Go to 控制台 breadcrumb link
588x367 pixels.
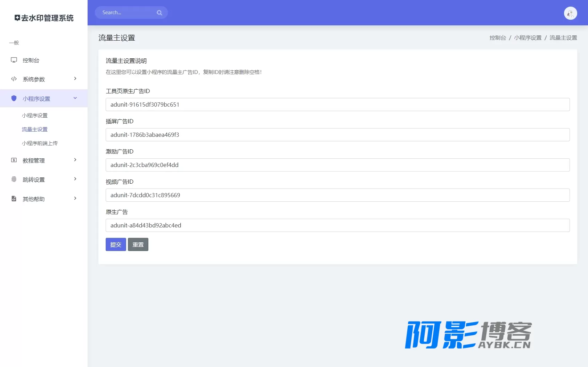498,38
